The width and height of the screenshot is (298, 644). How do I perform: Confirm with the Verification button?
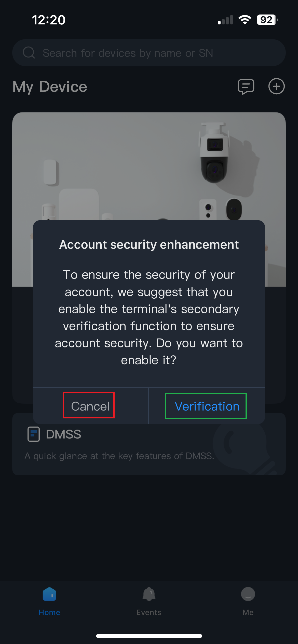click(207, 406)
